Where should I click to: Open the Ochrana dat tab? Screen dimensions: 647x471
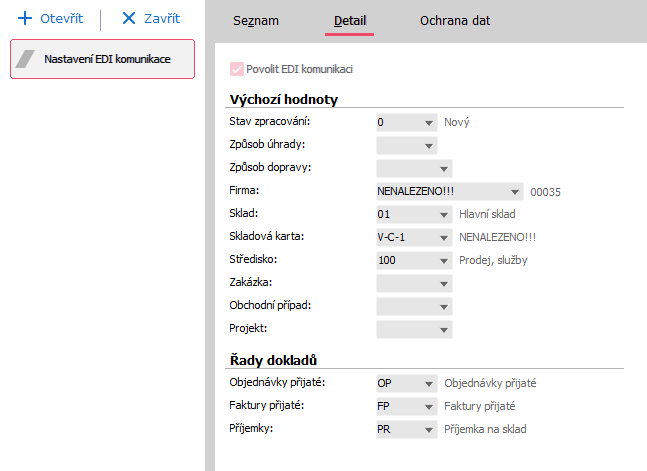[455, 20]
